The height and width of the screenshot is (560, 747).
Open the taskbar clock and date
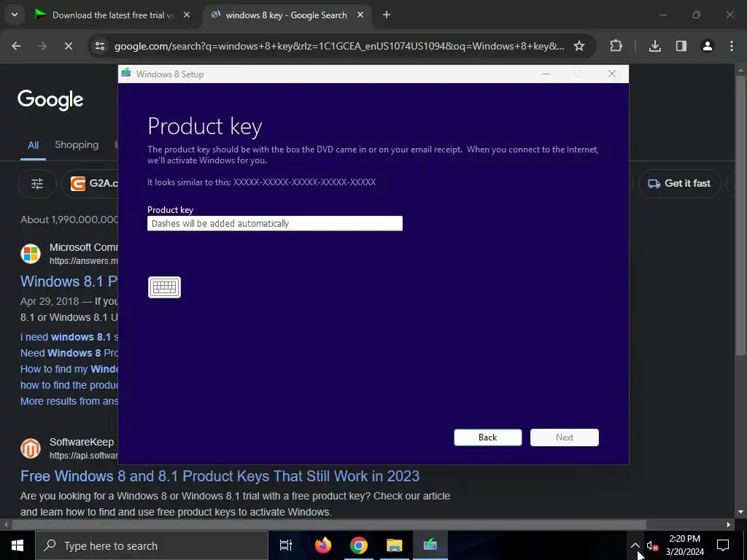pos(684,545)
